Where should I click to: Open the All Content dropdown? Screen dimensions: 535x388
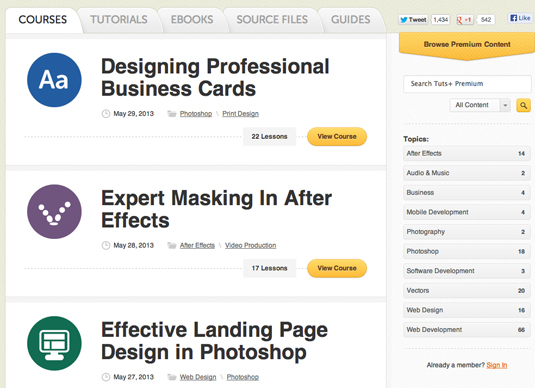click(x=480, y=105)
